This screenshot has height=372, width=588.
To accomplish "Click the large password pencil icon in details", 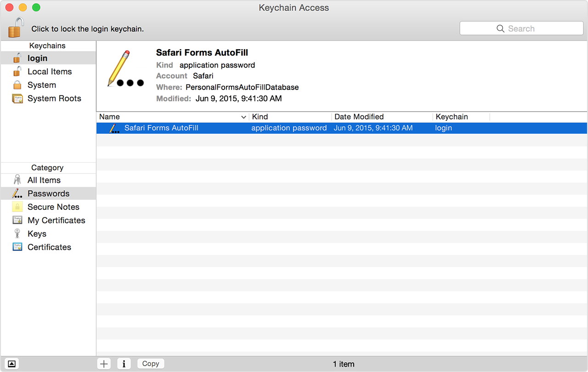I will tap(125, 68).
